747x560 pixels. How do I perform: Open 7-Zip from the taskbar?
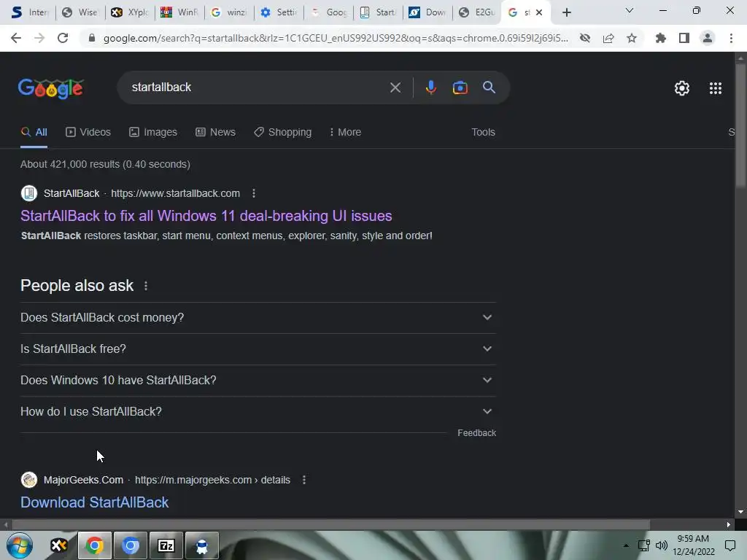click(166, 545)
